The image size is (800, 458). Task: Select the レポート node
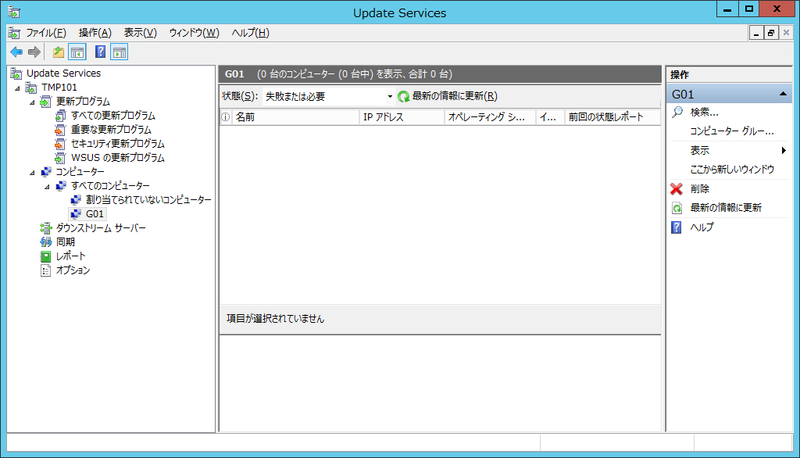coord(70,256)
